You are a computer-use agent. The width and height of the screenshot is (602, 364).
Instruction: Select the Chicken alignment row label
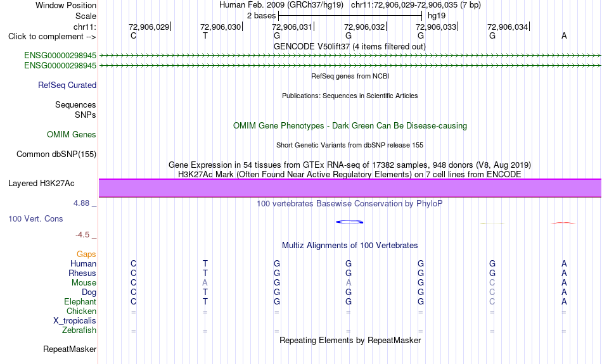tap(81, 311)
